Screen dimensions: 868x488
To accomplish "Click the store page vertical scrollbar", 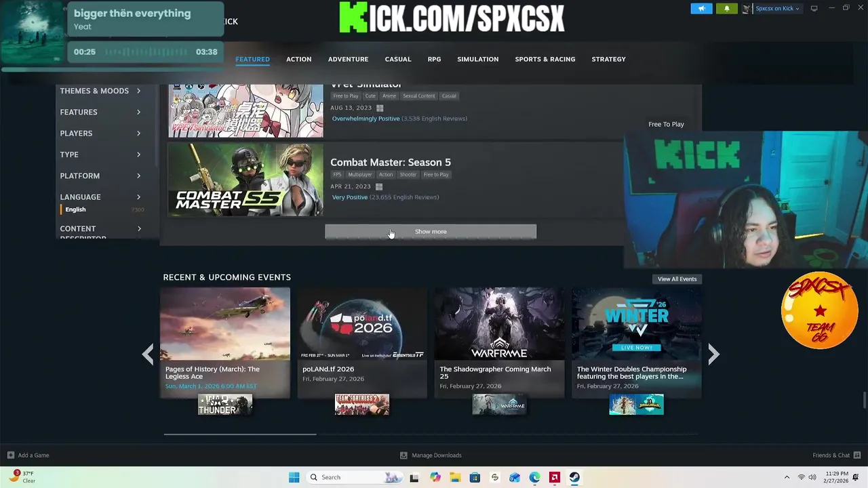I will (864, 401).
